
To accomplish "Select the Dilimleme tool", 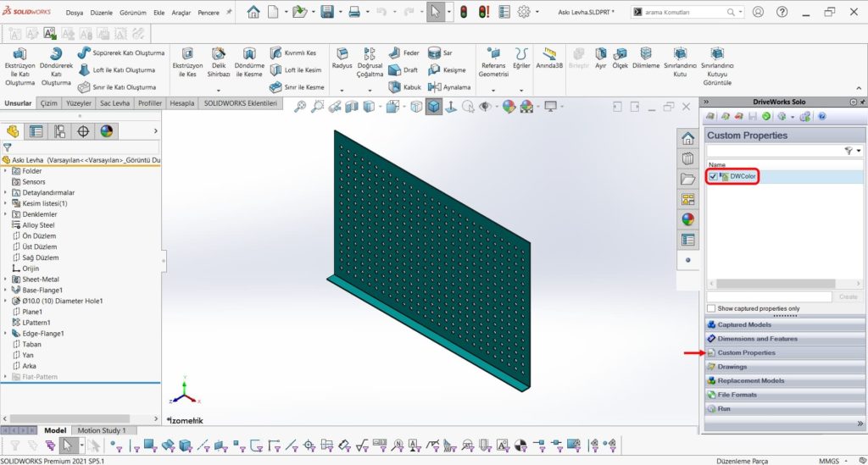I will pyautogui.click(x=646, y=58).
